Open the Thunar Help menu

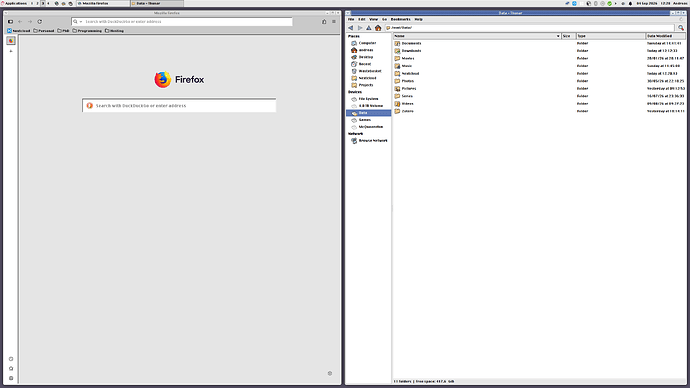click(x=418, y=19)
